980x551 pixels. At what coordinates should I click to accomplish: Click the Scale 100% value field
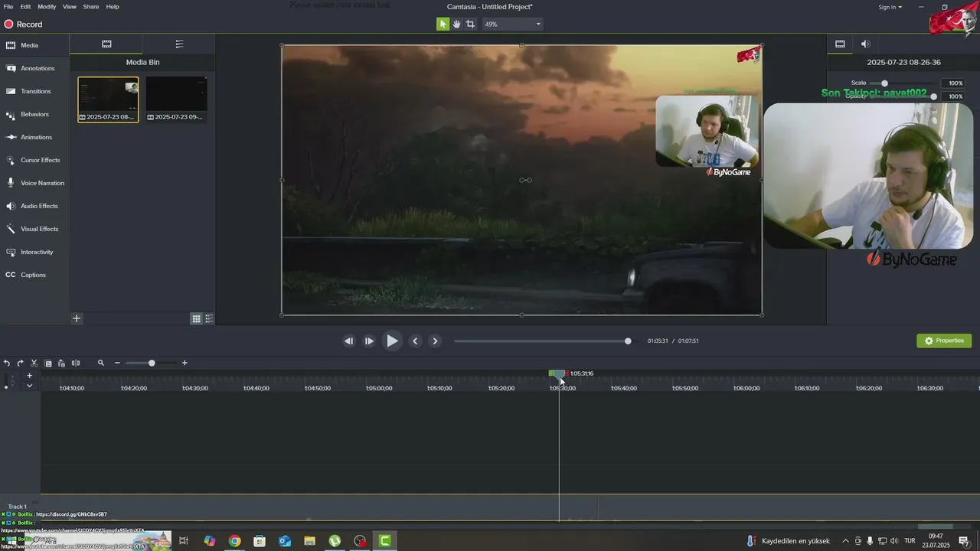coord(955,83)
